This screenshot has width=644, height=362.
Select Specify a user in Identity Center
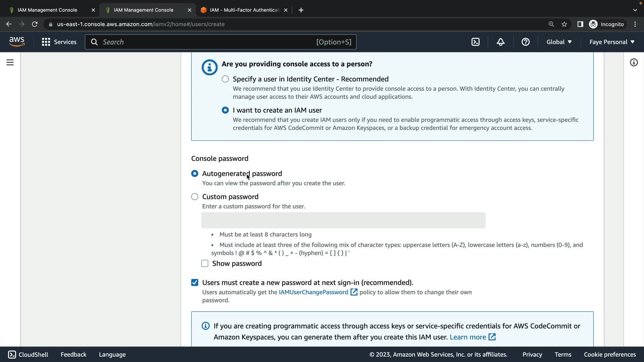(225, 79)
